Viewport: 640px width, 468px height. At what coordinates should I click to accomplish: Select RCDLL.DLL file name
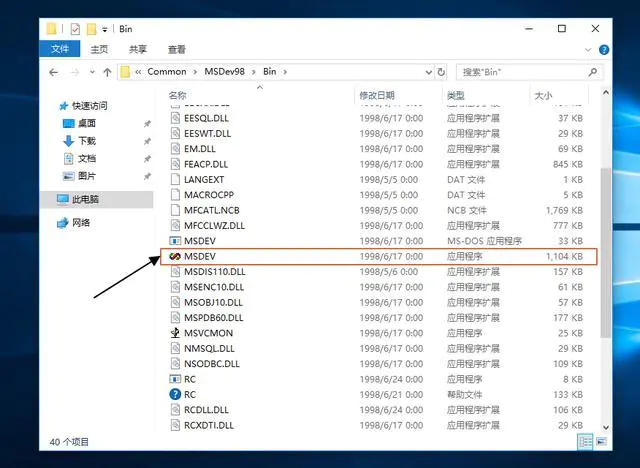coord(206,410)
